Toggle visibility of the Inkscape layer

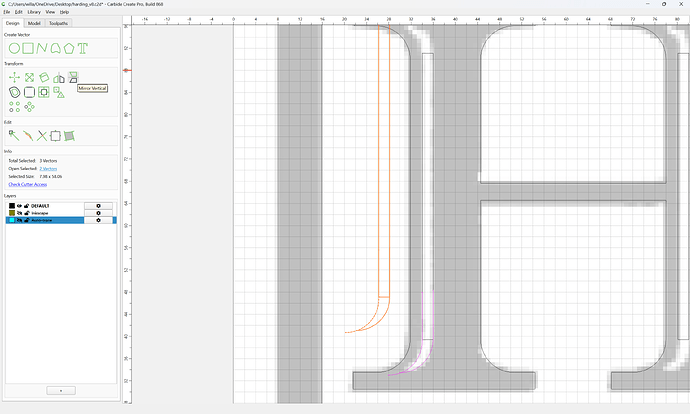pyautogui.click(x=19, y=213)
